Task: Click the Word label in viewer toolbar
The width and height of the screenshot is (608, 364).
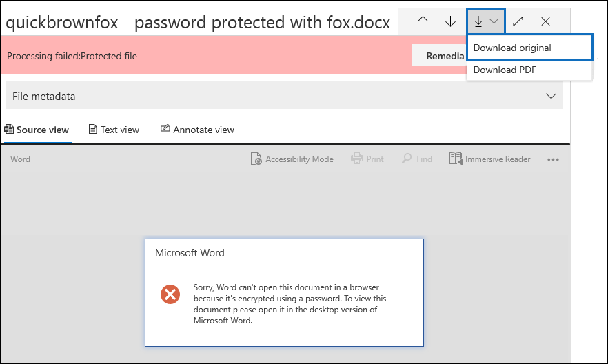Action: point(20,159)
